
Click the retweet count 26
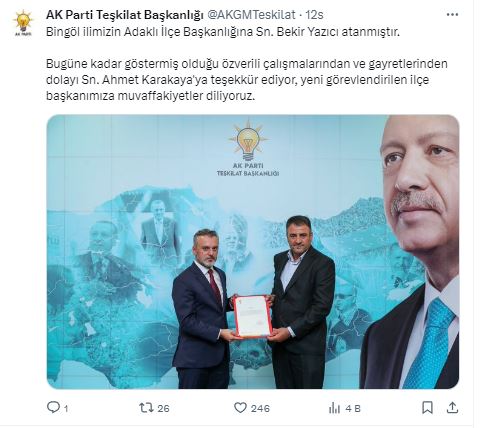(x=163, y=408)
